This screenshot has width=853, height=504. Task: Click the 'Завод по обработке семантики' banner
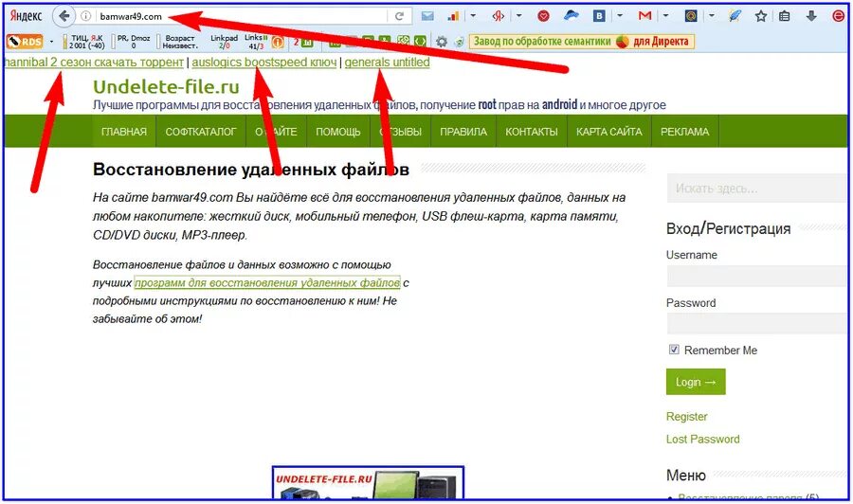pyautogui.click(x=582, y=42)
